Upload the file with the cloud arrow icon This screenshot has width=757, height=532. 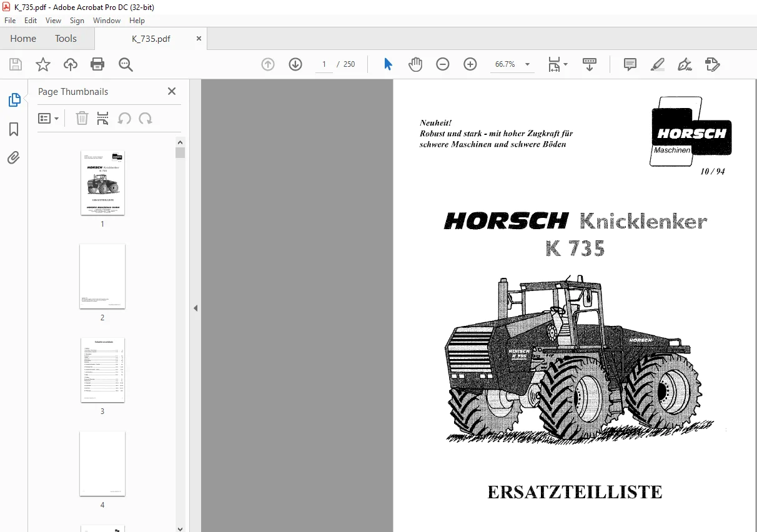point(71,64)
